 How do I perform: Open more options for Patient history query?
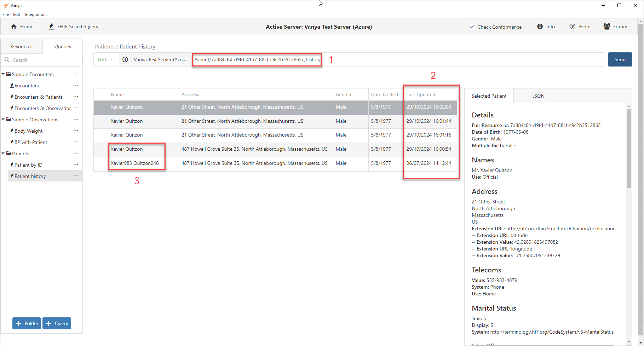(76, 176)
